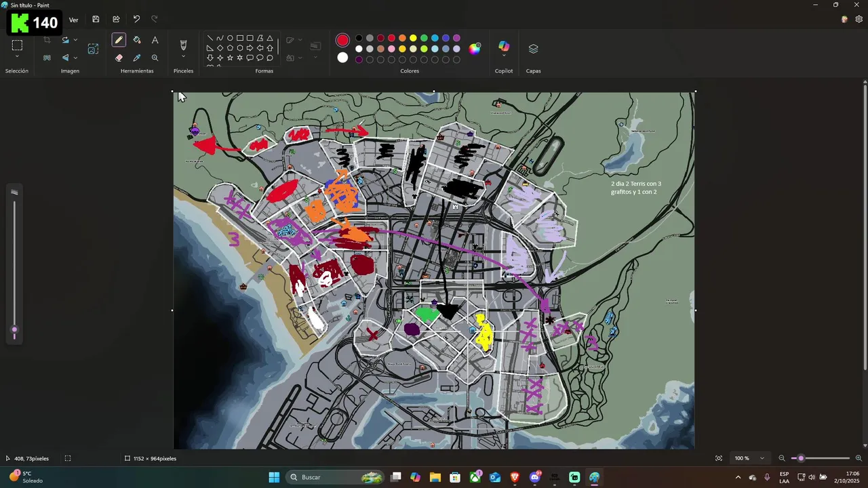Viewport: 868px width, 488px height.
Task: Open the ESP LAA language switcher
Action: (x=784, y=477)
